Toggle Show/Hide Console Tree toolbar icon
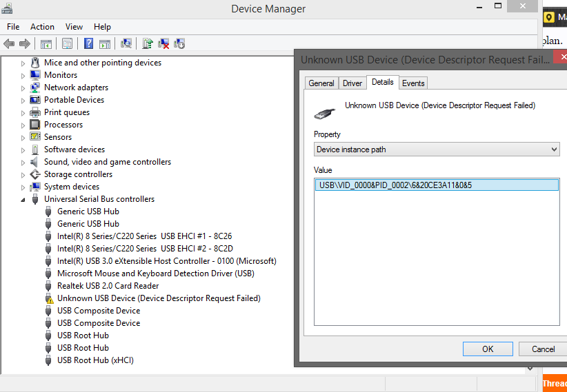 [x=46, y=44]
